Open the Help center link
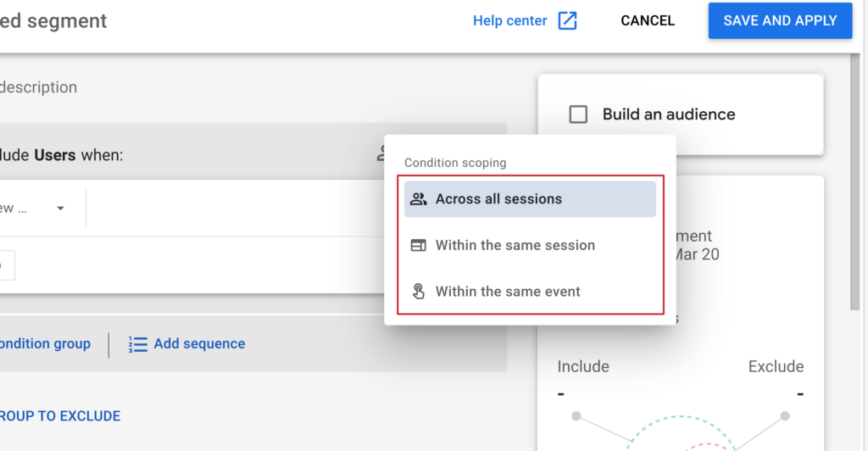This screenshot has height=451, width=868. [x=509, y=21]
